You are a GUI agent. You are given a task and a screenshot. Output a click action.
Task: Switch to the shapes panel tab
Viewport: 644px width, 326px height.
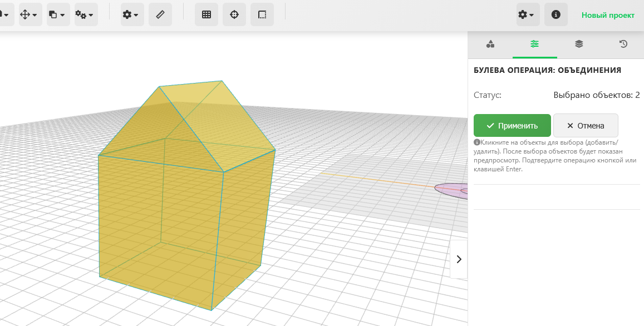[x=490, y=45]
